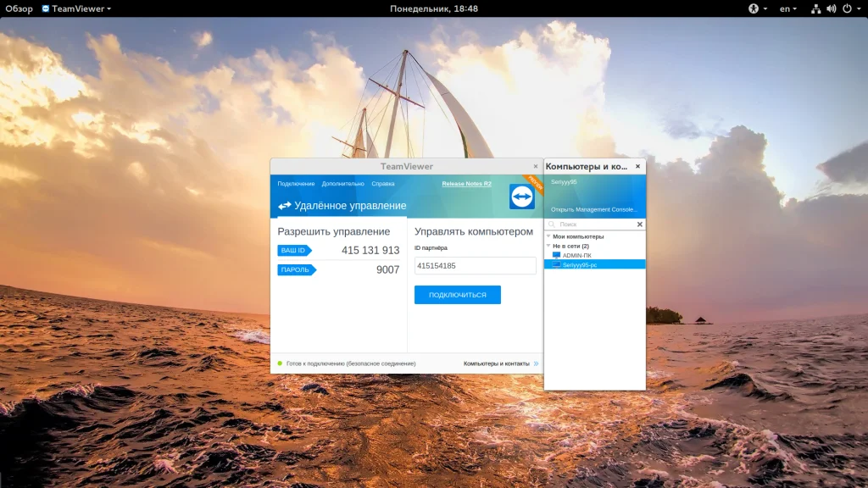Open the Дополнительно menu
Screen dimensions: 868x488
point(342,184)
